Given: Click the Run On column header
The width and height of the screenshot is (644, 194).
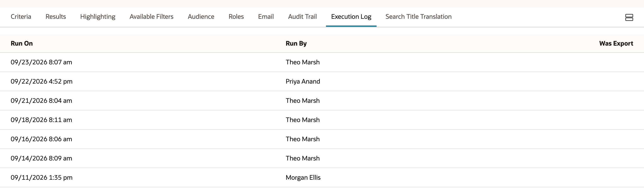Looking at the screenshot, I should [22, 43].
